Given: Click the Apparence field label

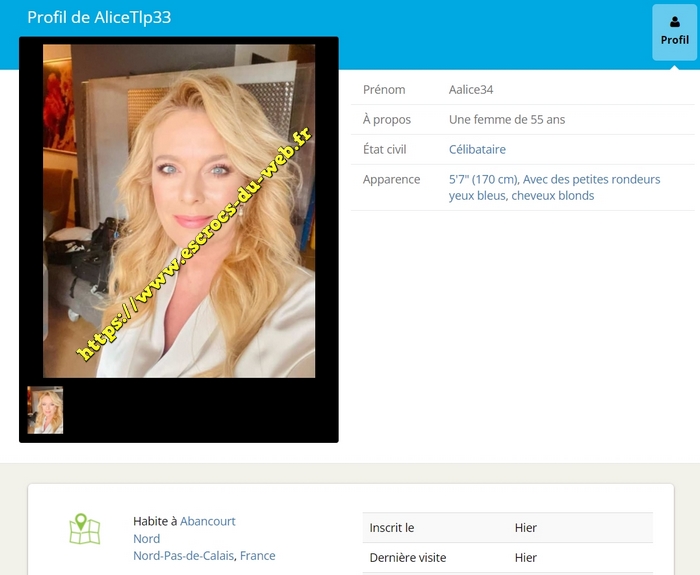Looking at the screenshot, I should point(391,179).
